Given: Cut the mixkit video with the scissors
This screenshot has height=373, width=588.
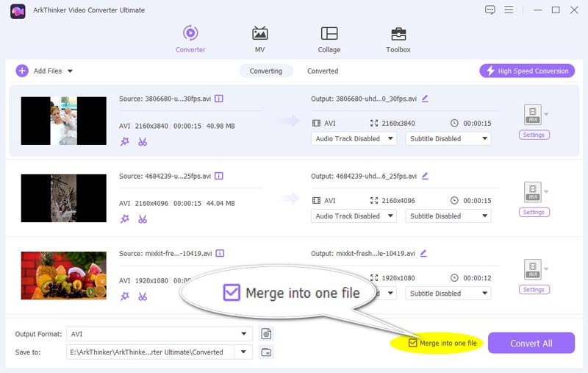Looking at the screenshot, I should (x=143, y=296).
